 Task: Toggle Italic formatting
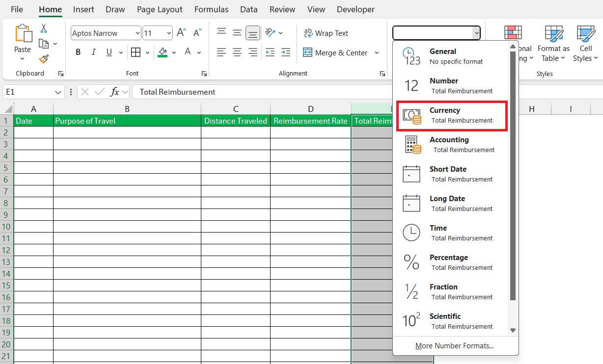pyautogui.click(x=93, y=52)
